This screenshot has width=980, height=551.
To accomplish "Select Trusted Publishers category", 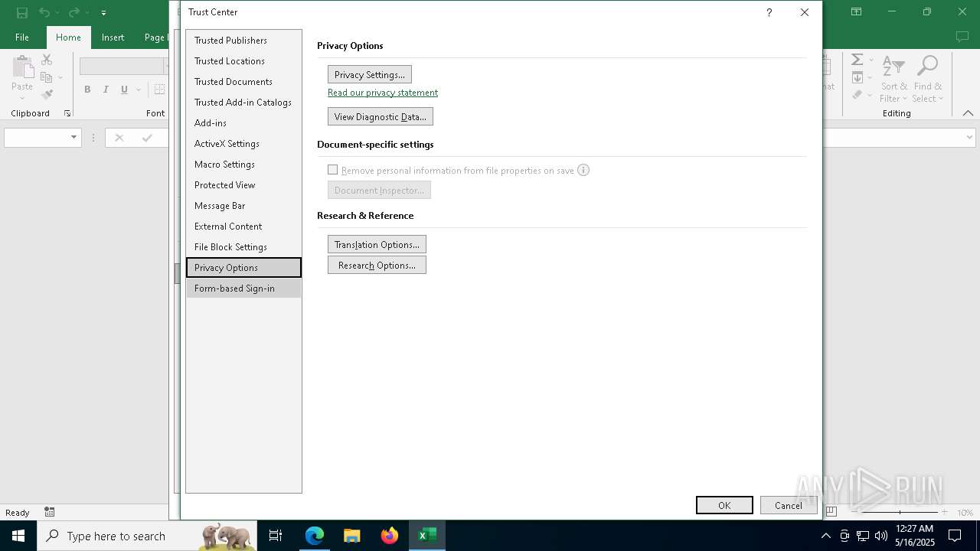I will 243,40.
